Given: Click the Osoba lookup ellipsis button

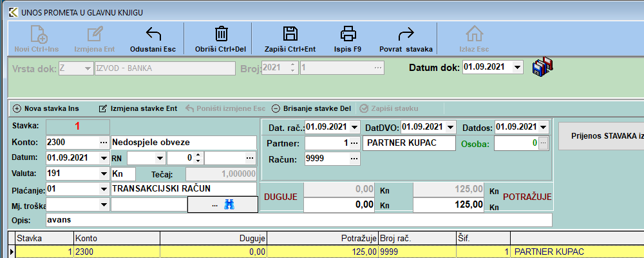Looking at the screenshot, I should click(x=543, y=143).
